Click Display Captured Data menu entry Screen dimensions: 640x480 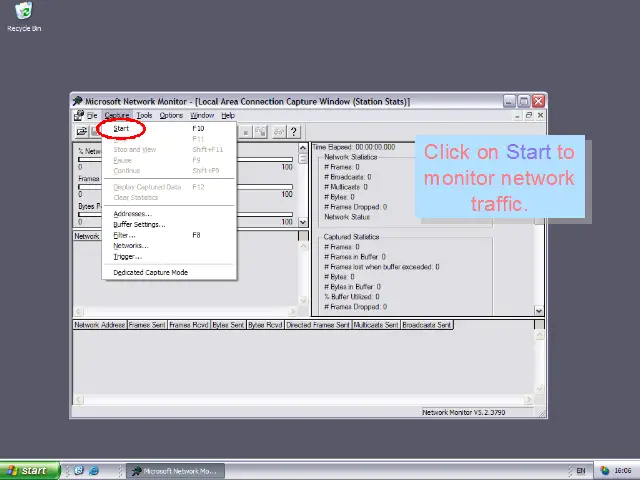[169, 187]
